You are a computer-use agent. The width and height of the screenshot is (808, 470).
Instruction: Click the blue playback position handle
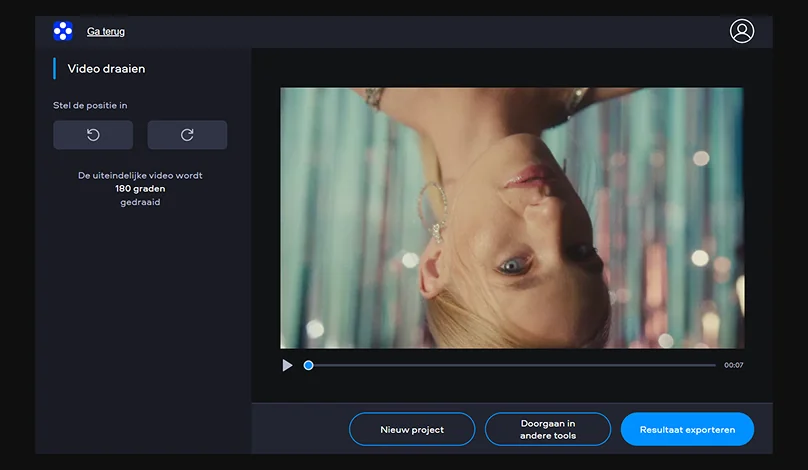[x=308, y=366]
